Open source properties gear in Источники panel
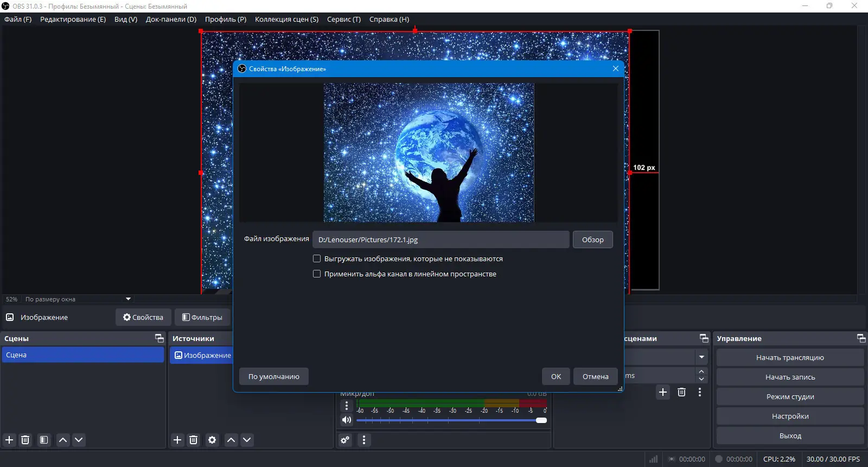868x467 pixels. [x=212, y=440]
